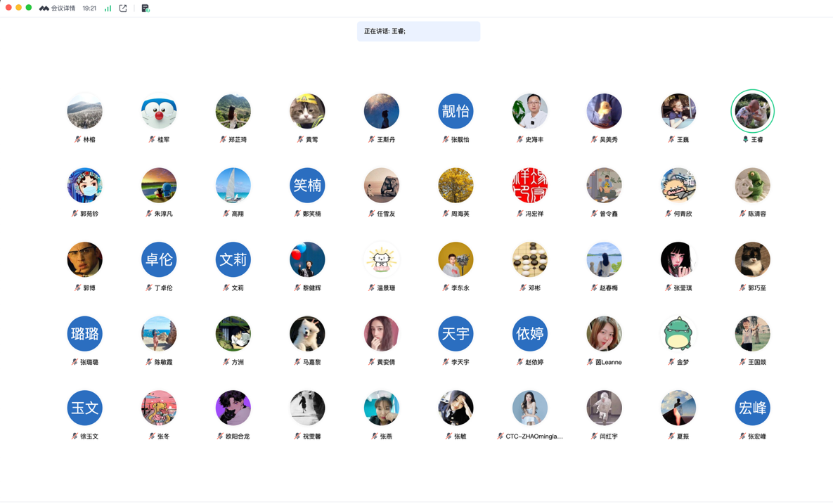Open 会议详情 meeting details
Image resolution: width=833 pixels, height=504 pixels.
63,8
